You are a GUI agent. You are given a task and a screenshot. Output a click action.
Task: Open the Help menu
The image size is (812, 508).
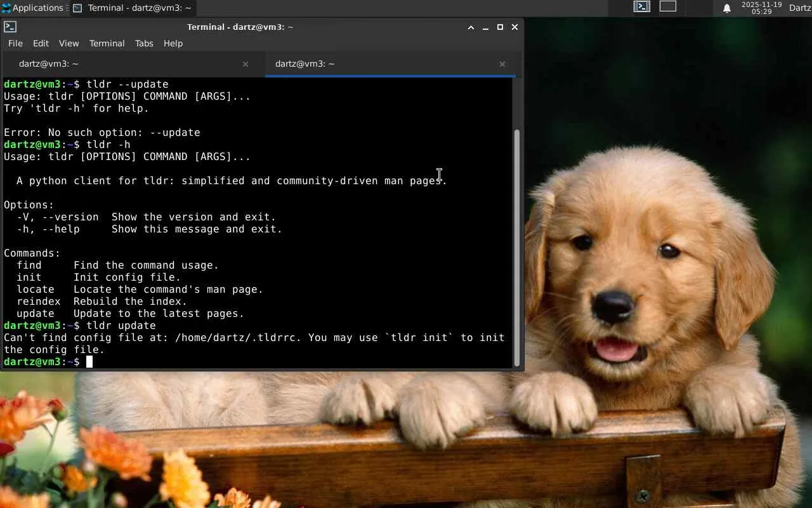(x=173, y=43)
